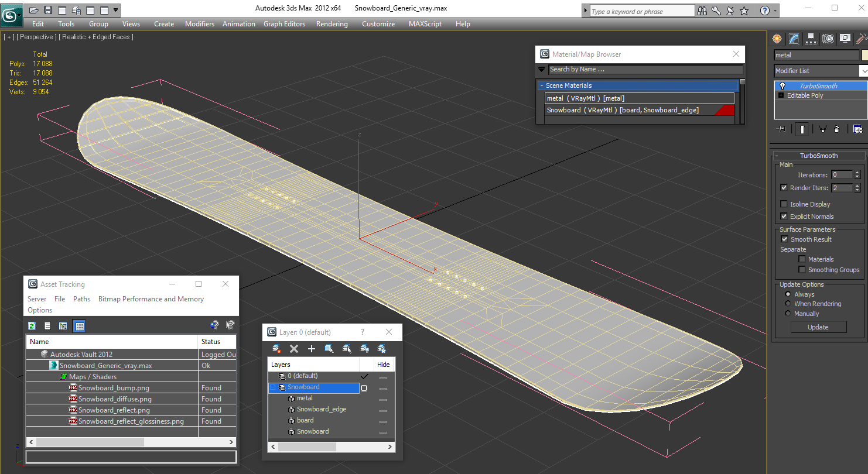This screenshot has height=474, width=868.
Task: Click the favorites star icon in title bar
Action: [x=744, y=11]
